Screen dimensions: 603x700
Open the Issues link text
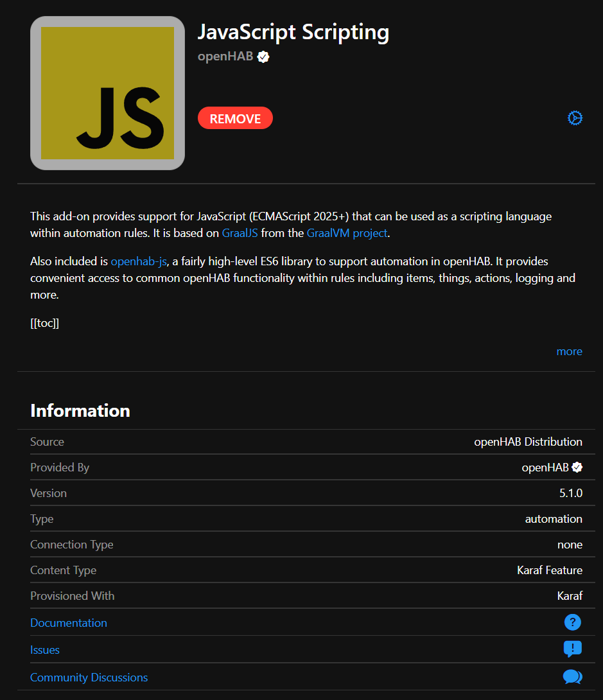(x=45, y=650)
